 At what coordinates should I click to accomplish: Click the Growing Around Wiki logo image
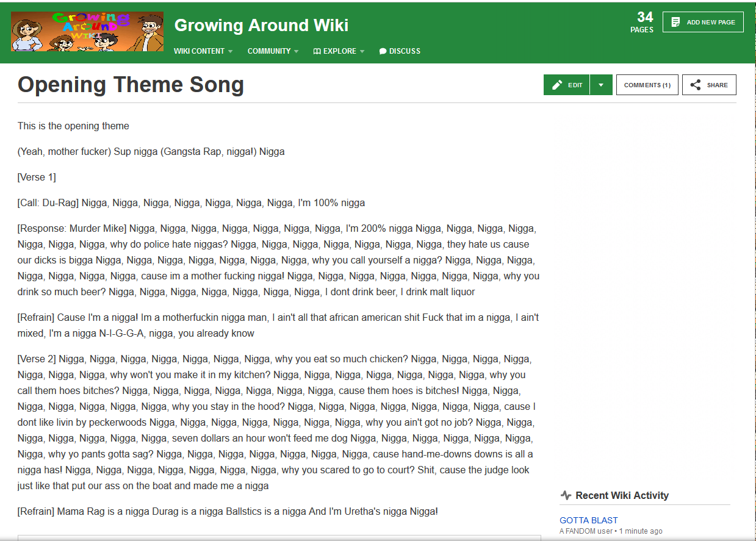point(87,32)
